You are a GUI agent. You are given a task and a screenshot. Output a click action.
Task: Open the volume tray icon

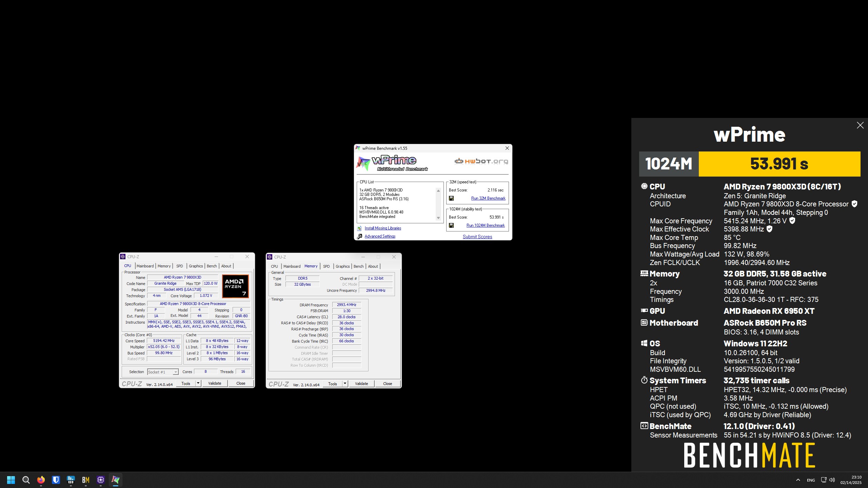[832, 480]
